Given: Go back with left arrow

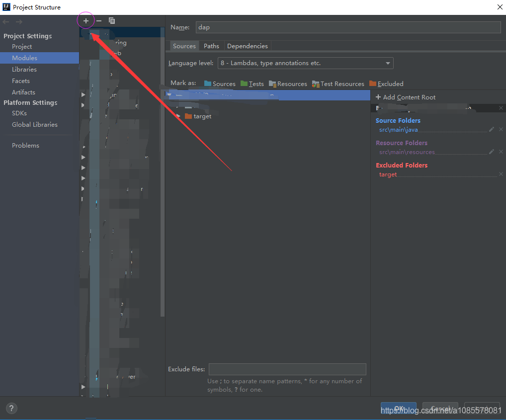Looking at the screenshot, I should [6, 21].
